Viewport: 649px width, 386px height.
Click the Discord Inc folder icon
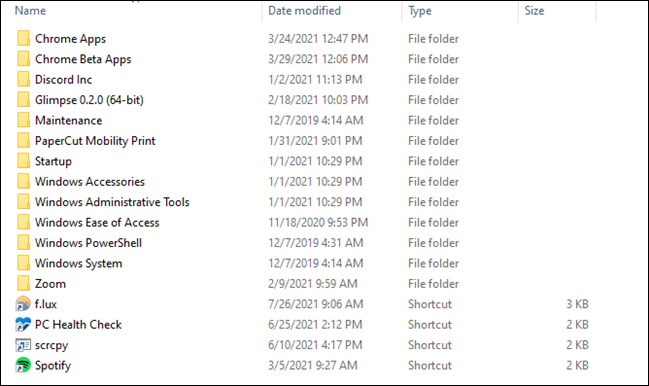23,79
